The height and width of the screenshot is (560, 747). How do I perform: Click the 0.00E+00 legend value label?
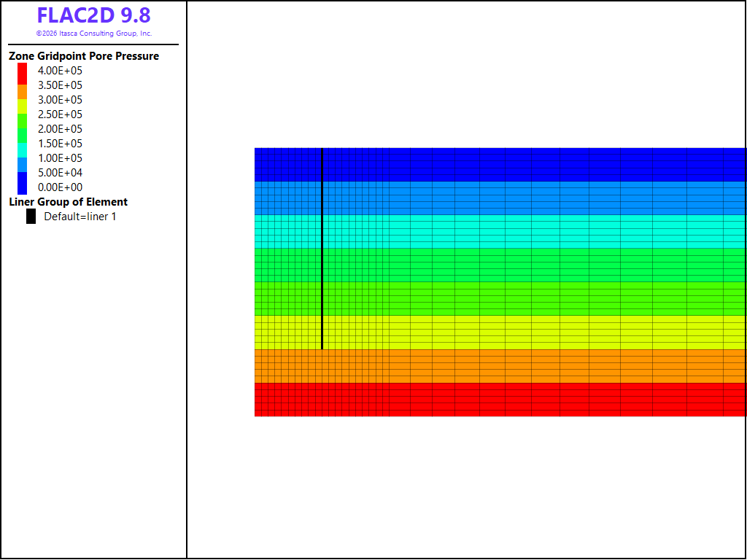pos(60,187)
